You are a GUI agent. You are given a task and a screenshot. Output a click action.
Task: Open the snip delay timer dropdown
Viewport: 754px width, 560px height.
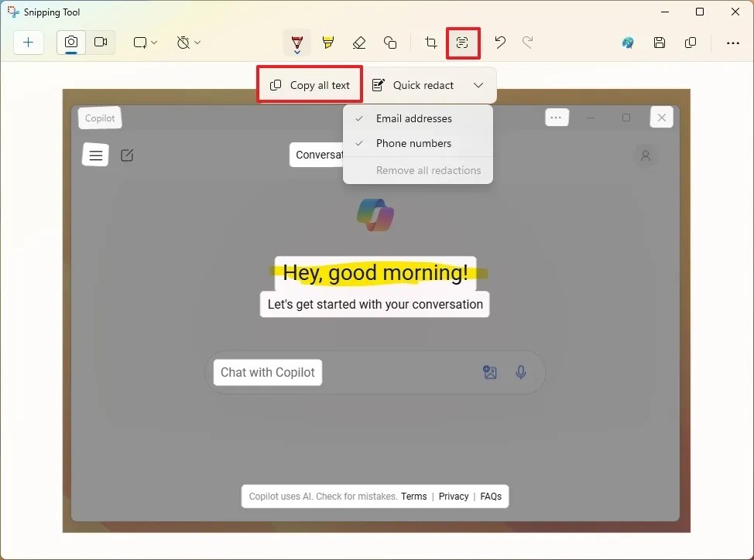point(188,43)
